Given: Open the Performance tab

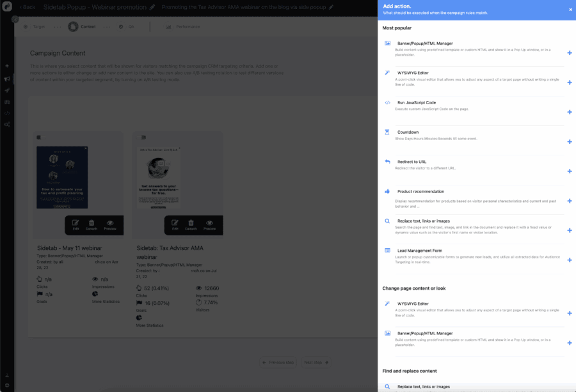Looking at the screenshot, I should (x=183, y=27).
